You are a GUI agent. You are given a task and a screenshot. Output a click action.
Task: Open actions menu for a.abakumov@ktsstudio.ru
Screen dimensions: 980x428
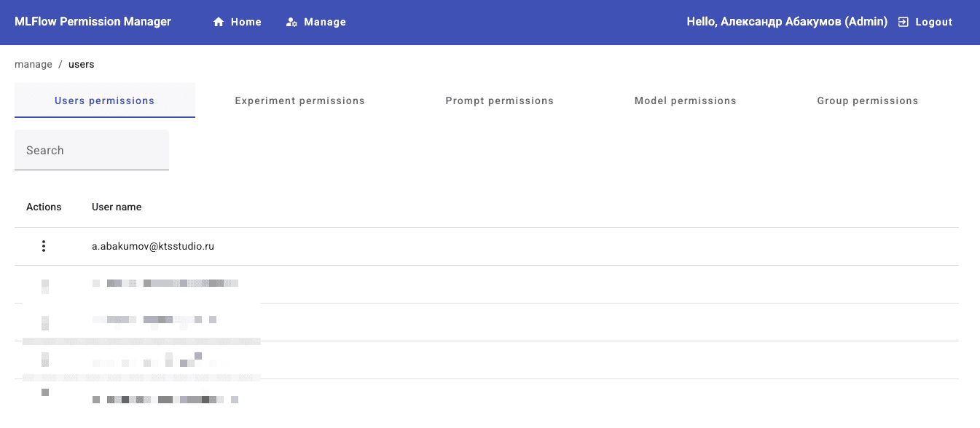click(x=44, y=246)
